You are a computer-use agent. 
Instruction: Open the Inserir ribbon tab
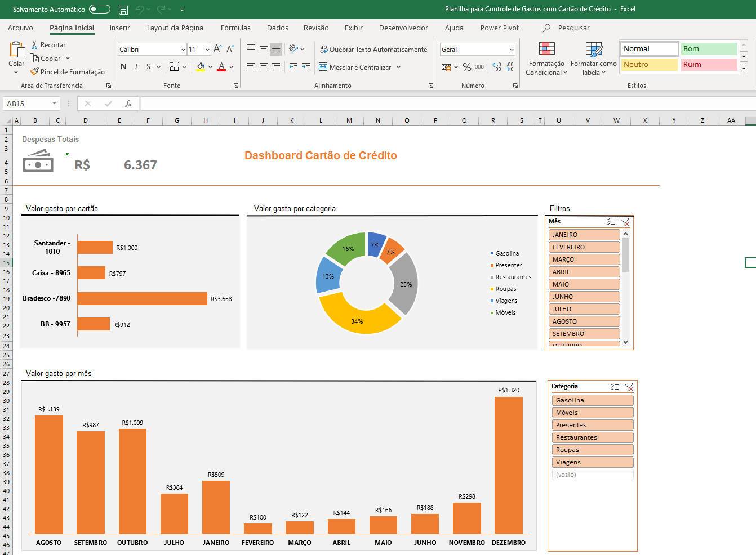[x=119, y=28]
